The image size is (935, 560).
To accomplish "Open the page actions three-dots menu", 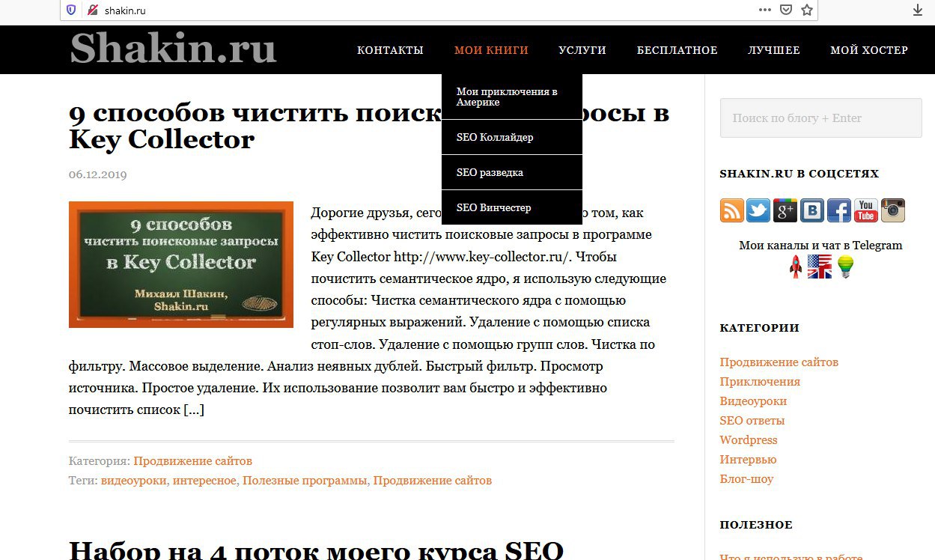I will [x=764, y=10].
